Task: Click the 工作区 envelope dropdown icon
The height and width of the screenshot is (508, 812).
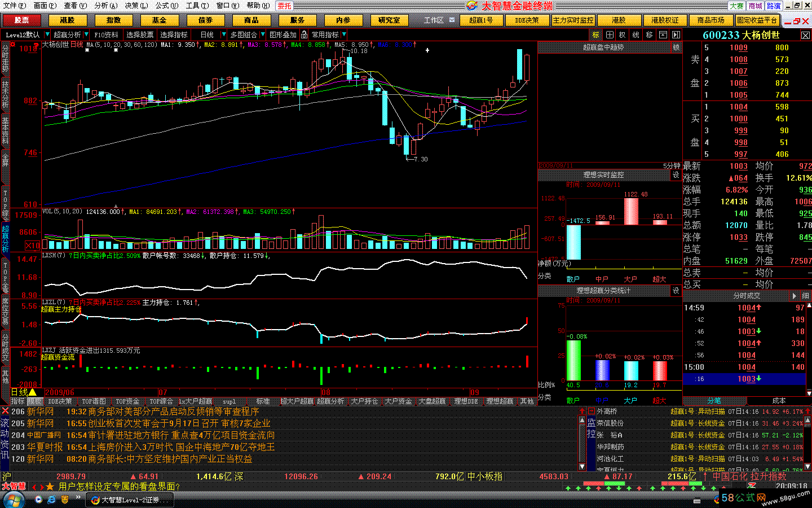Action: [452, 20]
